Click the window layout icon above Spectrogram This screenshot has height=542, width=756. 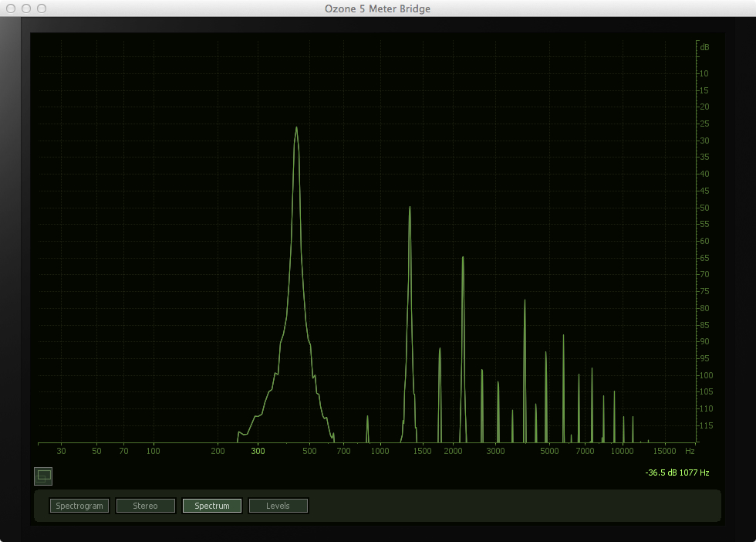pyautogui.click(x=43, y=476)
